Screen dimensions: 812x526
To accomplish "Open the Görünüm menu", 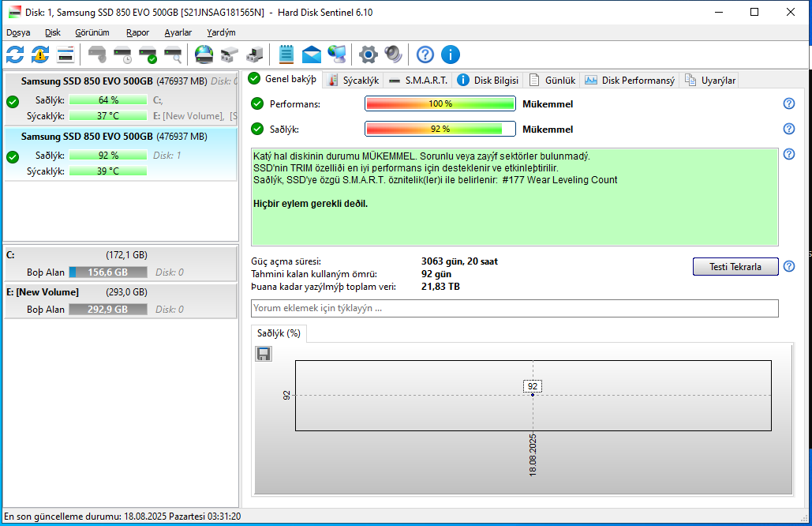I will [x=92, y=32].
